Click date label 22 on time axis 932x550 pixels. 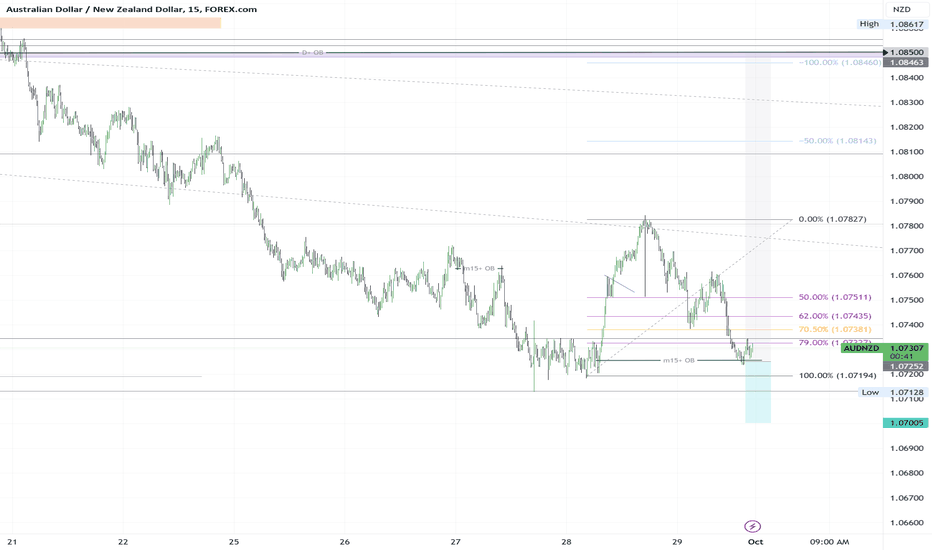pos(123,542)
